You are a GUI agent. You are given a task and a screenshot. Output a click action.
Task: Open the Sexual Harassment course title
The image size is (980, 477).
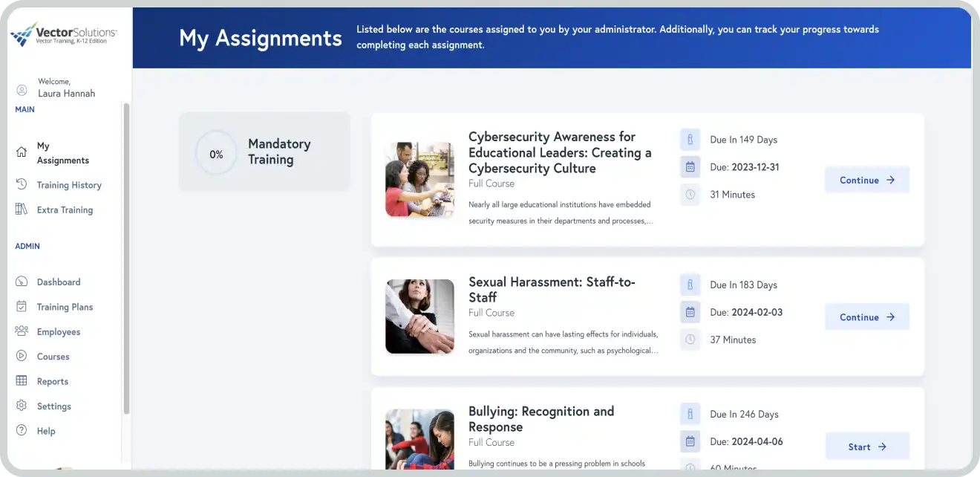click(551, 289)
